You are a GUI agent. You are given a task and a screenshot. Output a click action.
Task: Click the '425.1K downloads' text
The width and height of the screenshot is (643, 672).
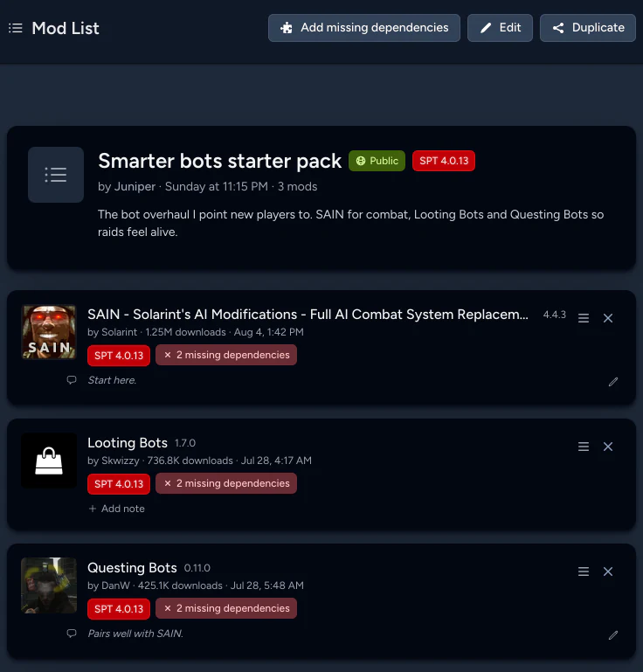tap(180, 585)
